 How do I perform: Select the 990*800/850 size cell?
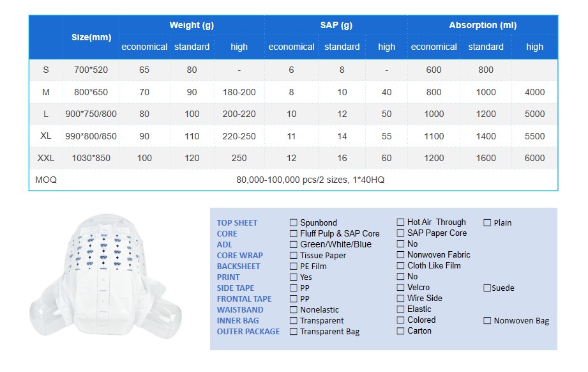[91, 136]
